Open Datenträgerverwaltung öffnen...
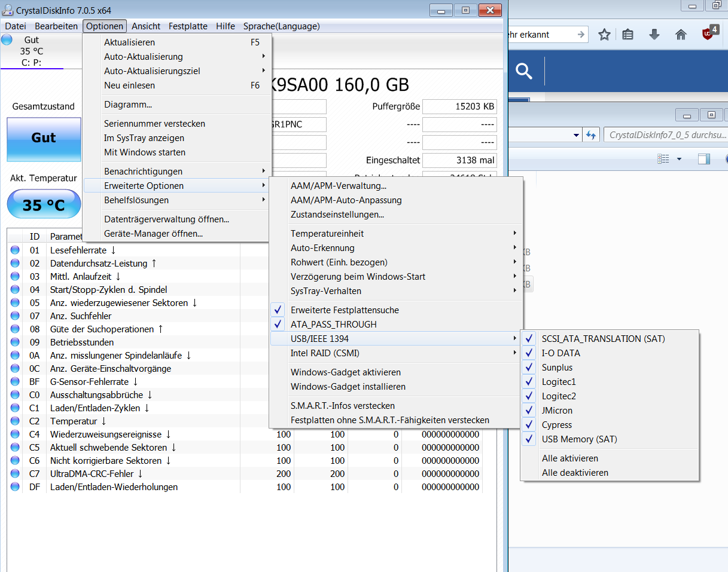 point(177,219)
